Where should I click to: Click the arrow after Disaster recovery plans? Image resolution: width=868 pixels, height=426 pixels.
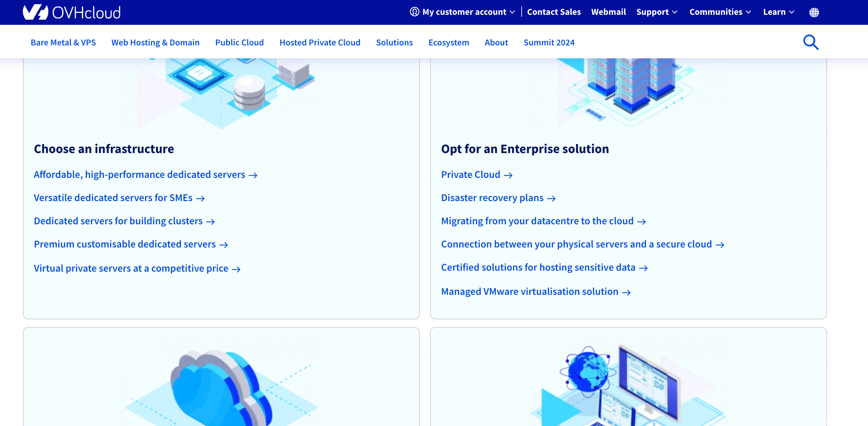point(551,198)
